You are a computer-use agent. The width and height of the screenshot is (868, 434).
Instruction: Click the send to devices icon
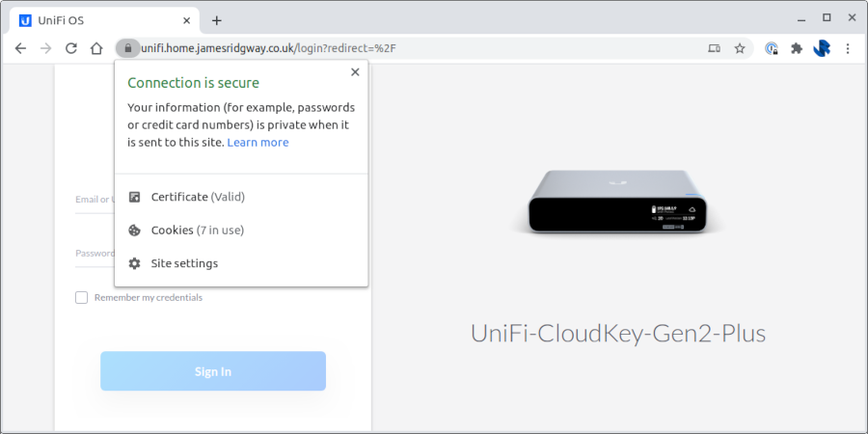(x=715, y=48)
